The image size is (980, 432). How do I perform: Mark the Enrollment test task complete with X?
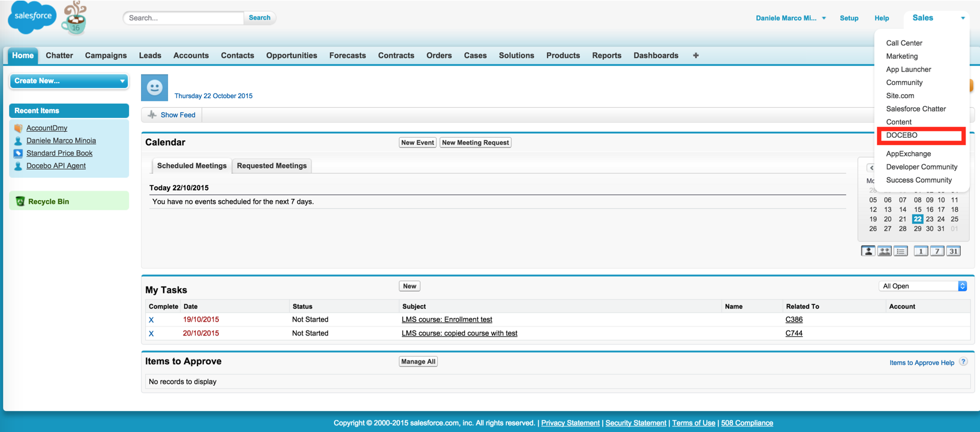coord(151,320)
